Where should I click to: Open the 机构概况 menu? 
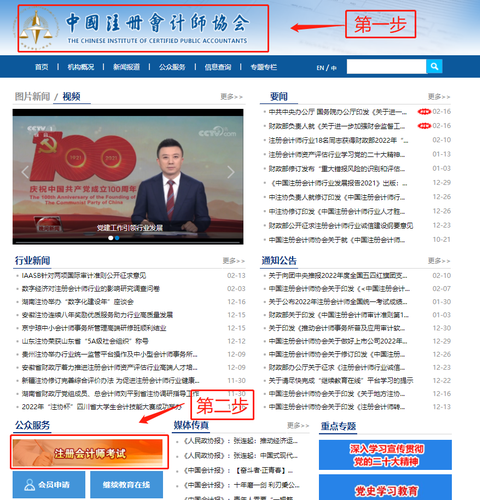click(x=81, y=67)
